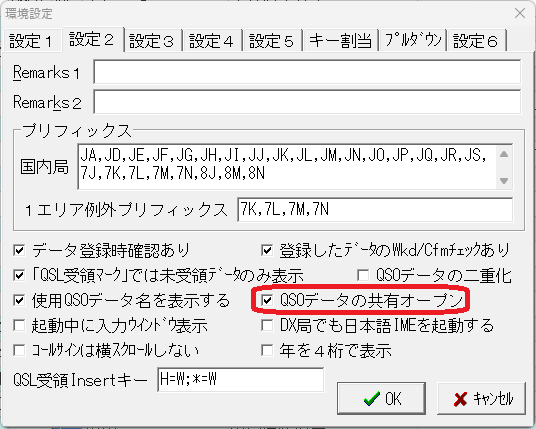
Task: Go to the 設定4 tab
Action: point(212,41)
